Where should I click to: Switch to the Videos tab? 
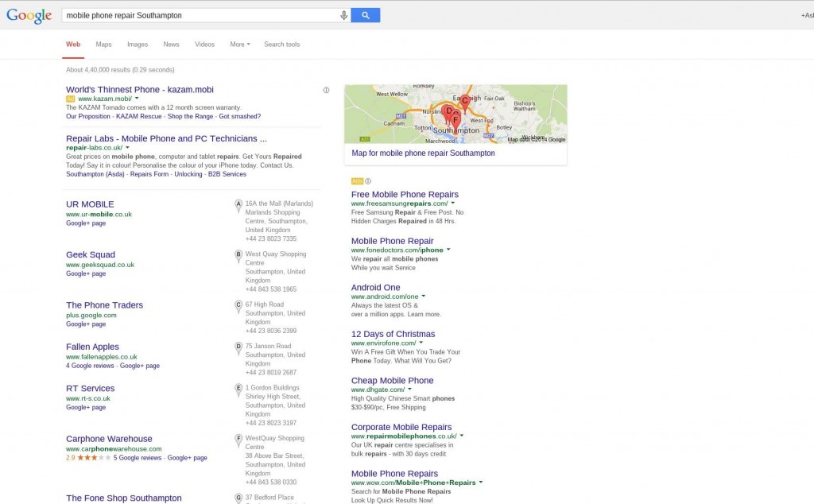(204, 45)
